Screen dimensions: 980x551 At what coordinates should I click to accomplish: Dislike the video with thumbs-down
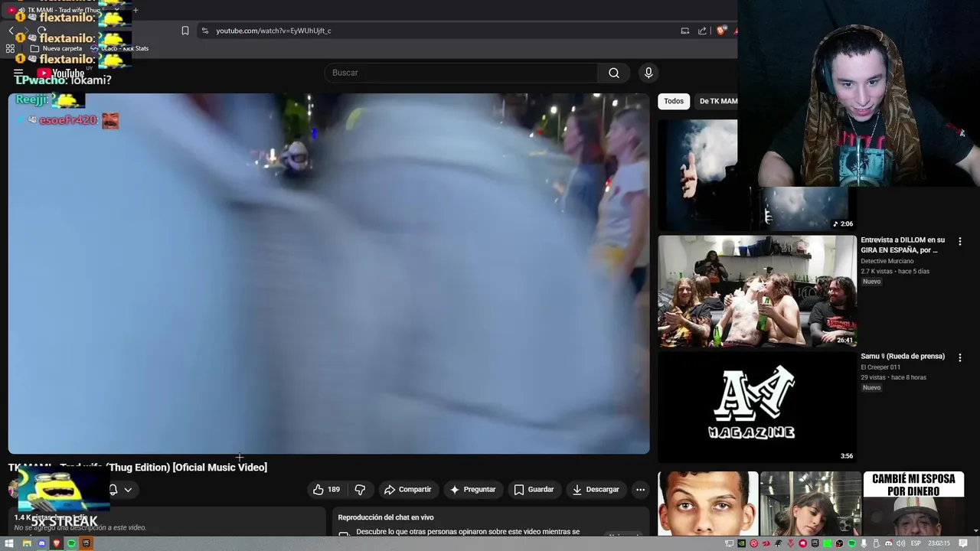pyautogui.click(x=360, y=489)
